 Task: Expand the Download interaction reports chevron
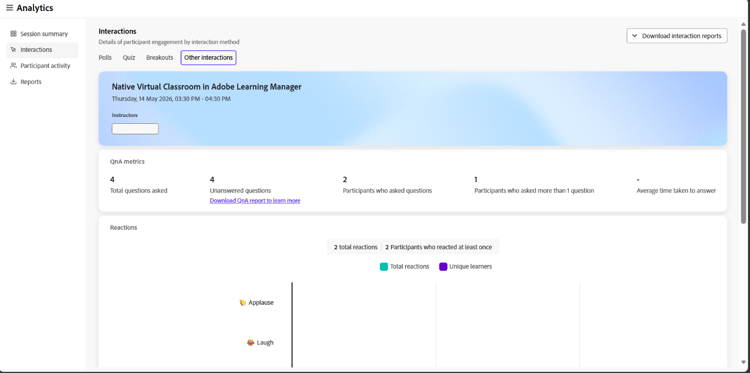(635, 36)
